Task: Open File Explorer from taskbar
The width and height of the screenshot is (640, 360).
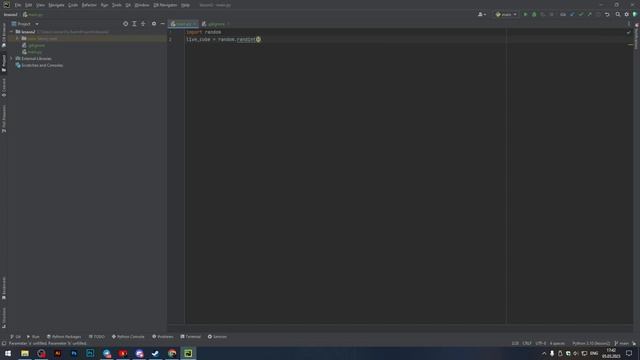Action: (25, 353)
